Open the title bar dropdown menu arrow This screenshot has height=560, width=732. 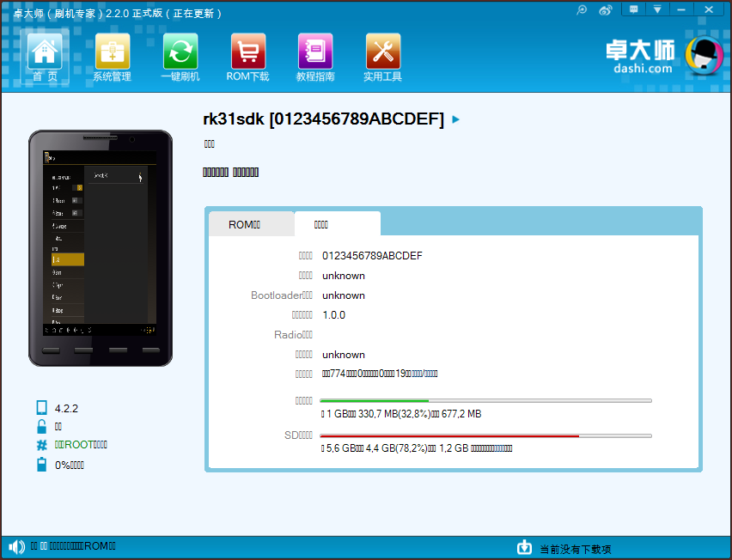point(657,9)
